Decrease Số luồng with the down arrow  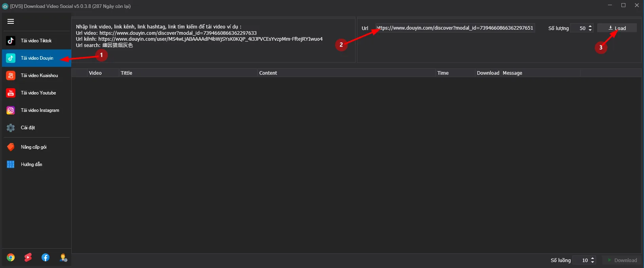[x=593, y=262]
